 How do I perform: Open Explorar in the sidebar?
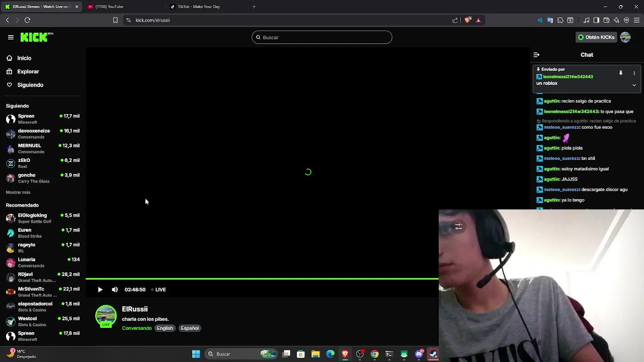click(x=28, y=71)
